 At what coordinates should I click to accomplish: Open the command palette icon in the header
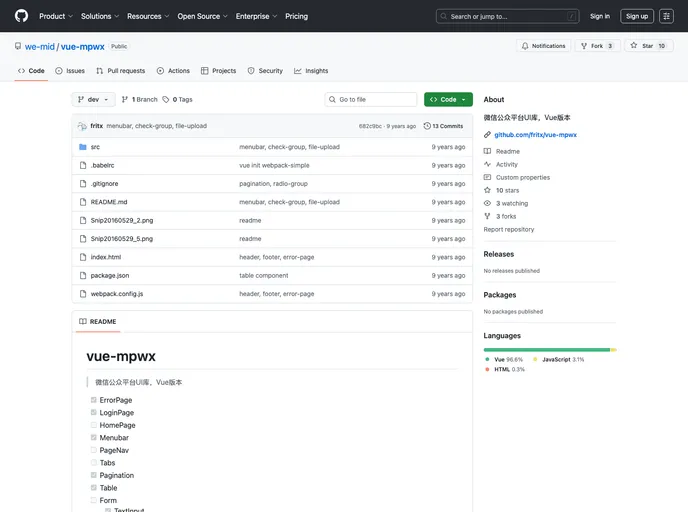point(666,16)
